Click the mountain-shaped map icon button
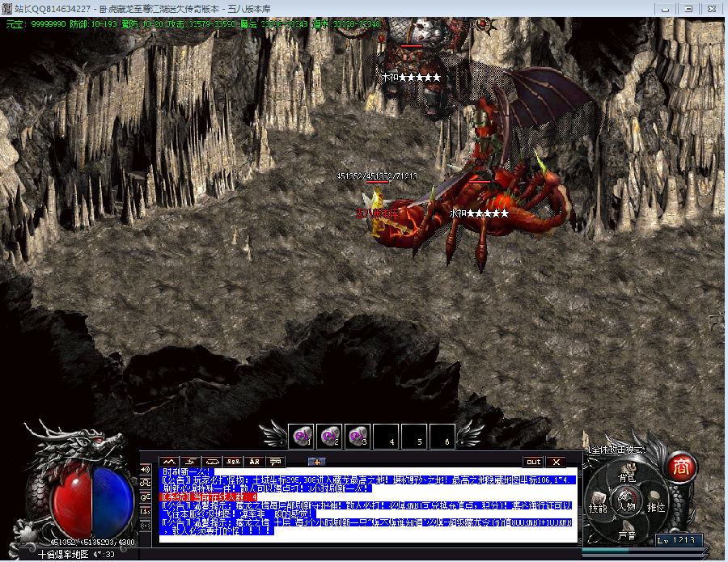This screenshot has height=562, width=728. [168, 462]
